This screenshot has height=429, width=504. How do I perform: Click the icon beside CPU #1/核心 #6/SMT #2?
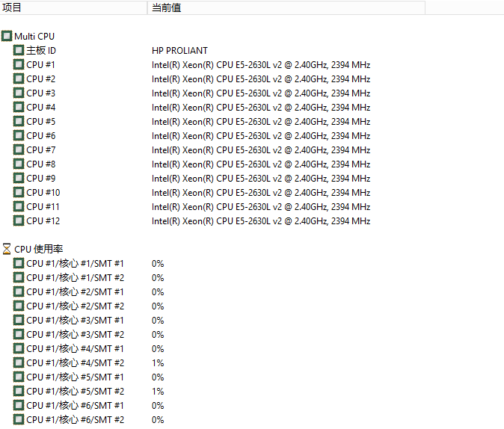(x=19, y=420)
